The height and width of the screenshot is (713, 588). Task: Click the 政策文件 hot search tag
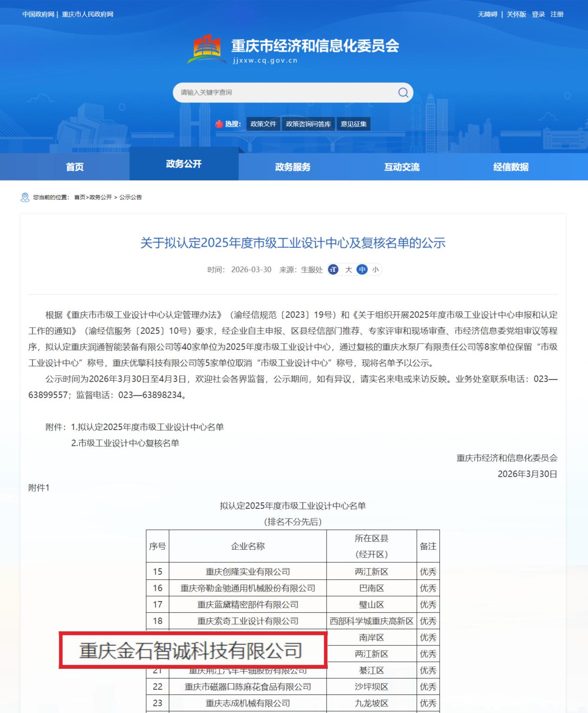(263, 124)
